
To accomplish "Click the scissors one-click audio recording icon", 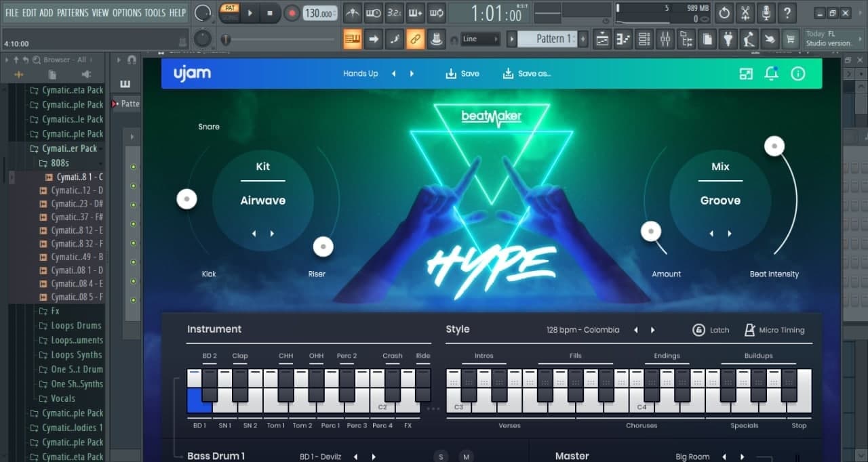I will pyautogui.click(x=745, y=12).
